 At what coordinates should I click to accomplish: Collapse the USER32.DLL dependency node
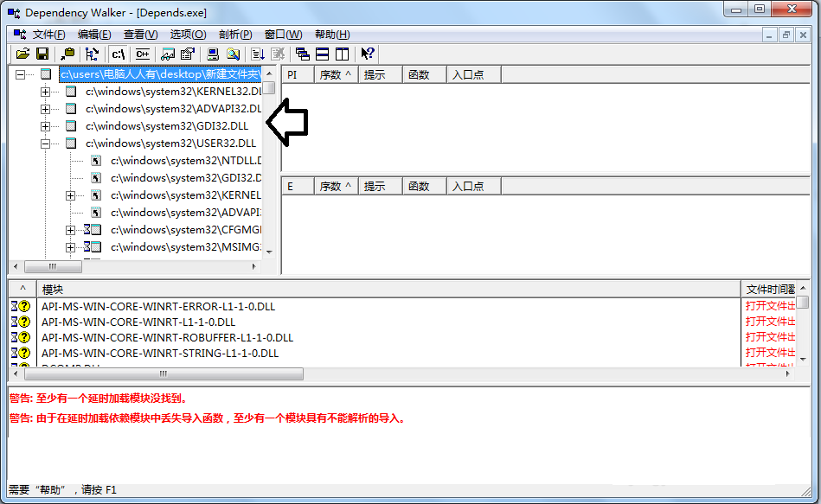click(x=44, y=143)
